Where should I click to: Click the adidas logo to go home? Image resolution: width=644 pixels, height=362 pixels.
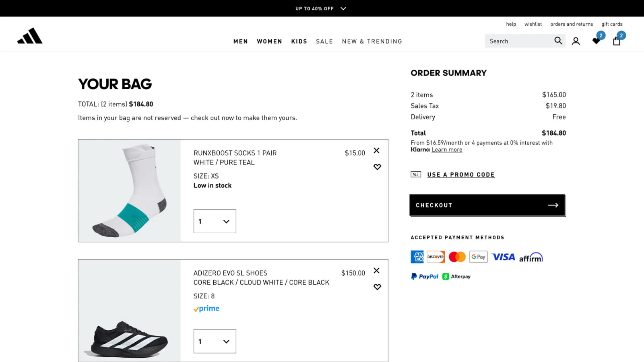[x=30, y=36]
